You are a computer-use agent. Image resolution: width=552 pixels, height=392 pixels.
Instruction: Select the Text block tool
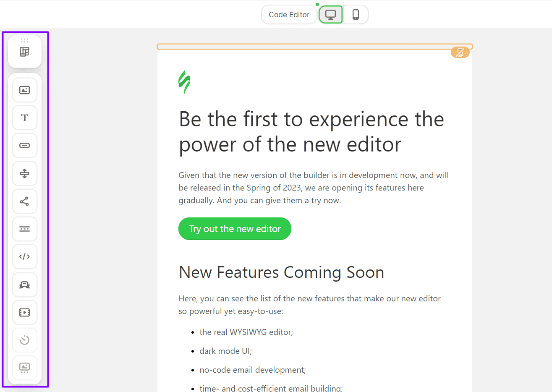tap(25, 118)
